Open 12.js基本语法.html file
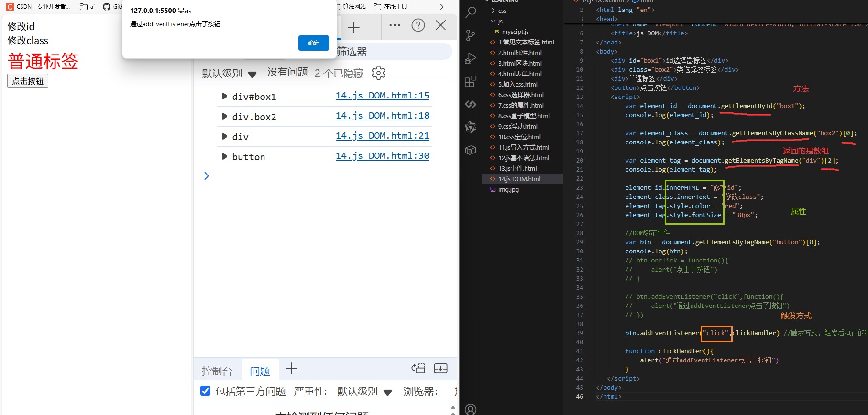The height and width of the screenshot is (415, 868). pos(523,158)
